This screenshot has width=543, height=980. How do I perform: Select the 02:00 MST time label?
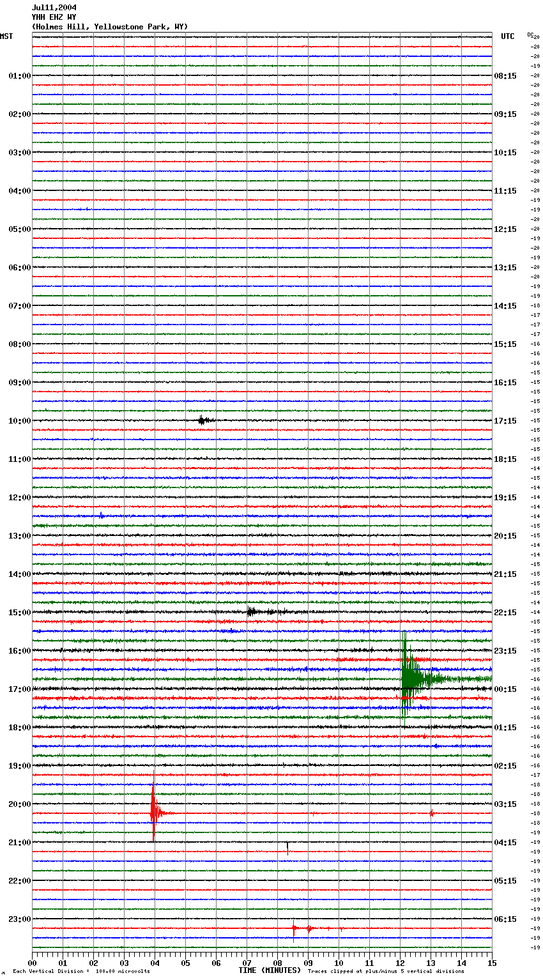pyautogui.click(x=19, y=114)
